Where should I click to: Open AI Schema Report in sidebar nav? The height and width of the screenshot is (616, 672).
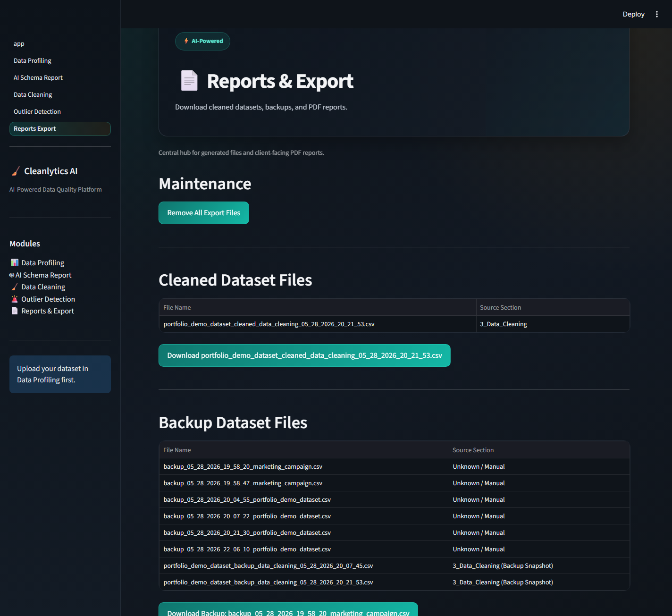click(60, 78)
